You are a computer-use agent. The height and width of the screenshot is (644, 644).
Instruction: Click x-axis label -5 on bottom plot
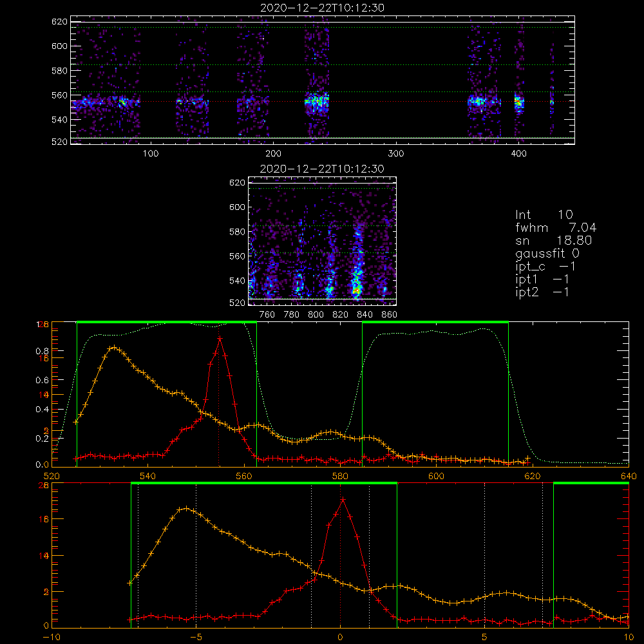click(x=196, y=637)
